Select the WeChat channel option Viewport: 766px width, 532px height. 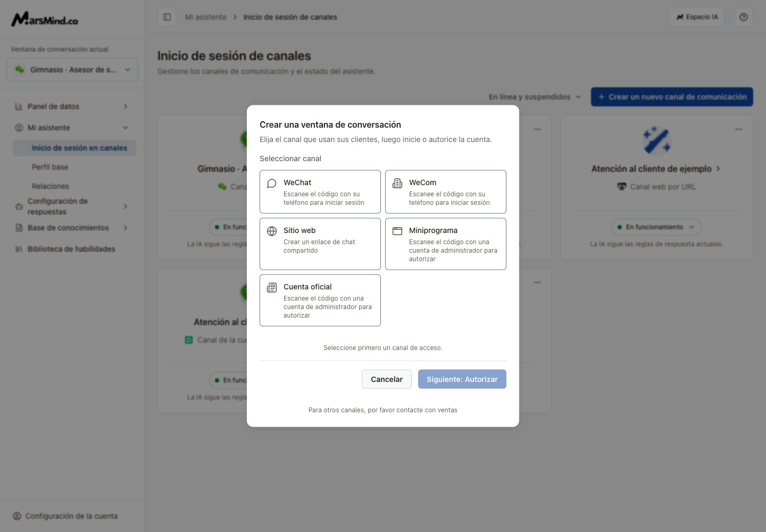pyautogui.click(x=320, y=192)
